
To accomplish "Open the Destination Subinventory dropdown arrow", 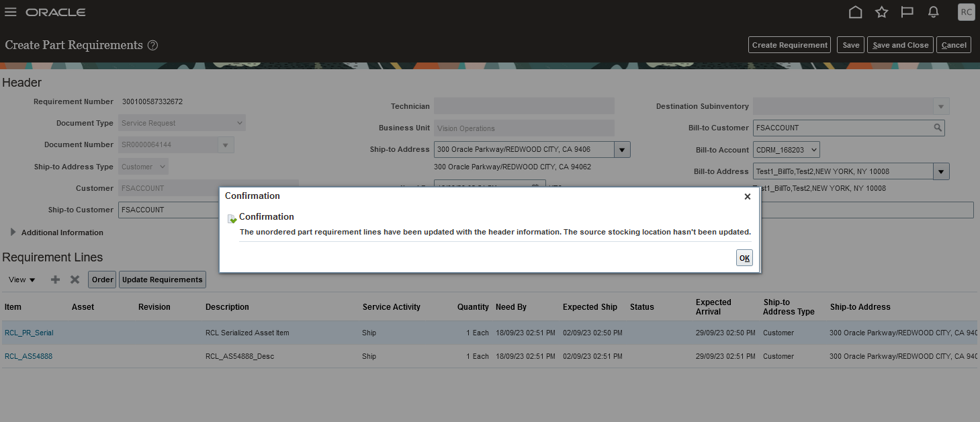I will tap(941, 106).
